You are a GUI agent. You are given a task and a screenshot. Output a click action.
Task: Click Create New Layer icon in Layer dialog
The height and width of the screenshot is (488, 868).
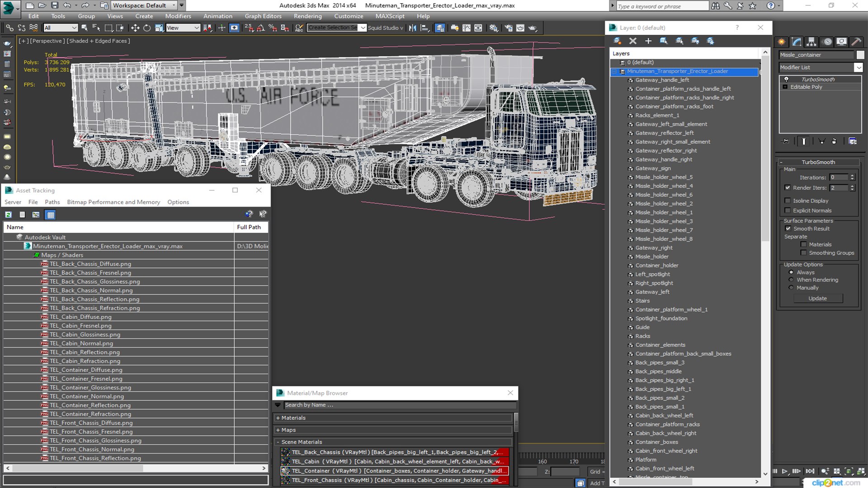(617, 41)
